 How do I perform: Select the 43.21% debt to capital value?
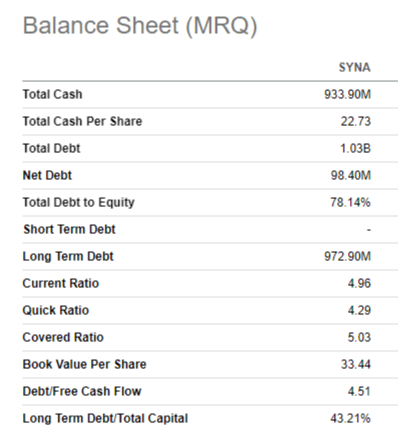click(x=350, y=418)
